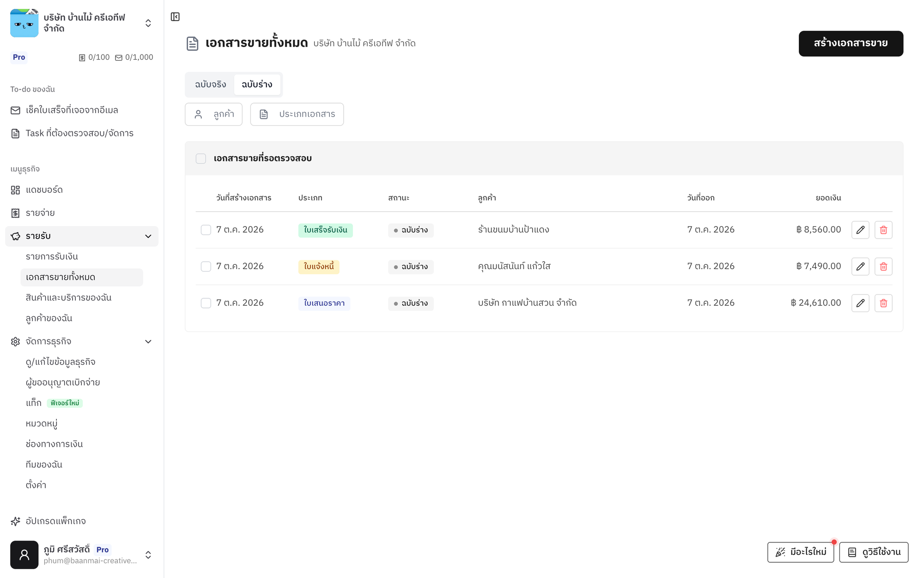Go to รายการรับเงิน submenu

[82, 257]
